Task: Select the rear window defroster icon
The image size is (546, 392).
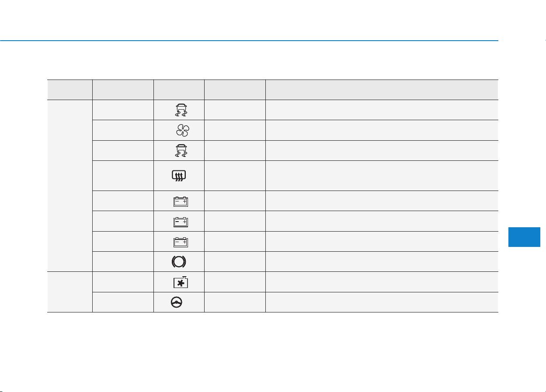Action: (x=179, y=176)
